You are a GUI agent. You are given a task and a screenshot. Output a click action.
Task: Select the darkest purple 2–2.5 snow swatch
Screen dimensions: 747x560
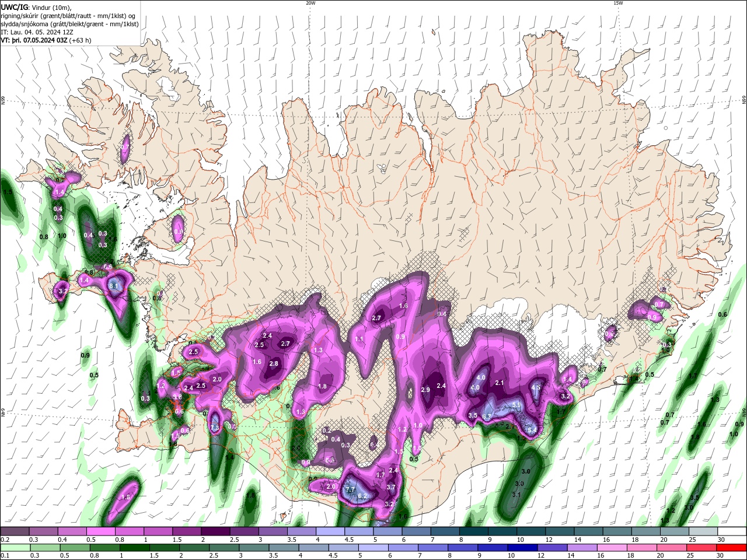point(215,531)
